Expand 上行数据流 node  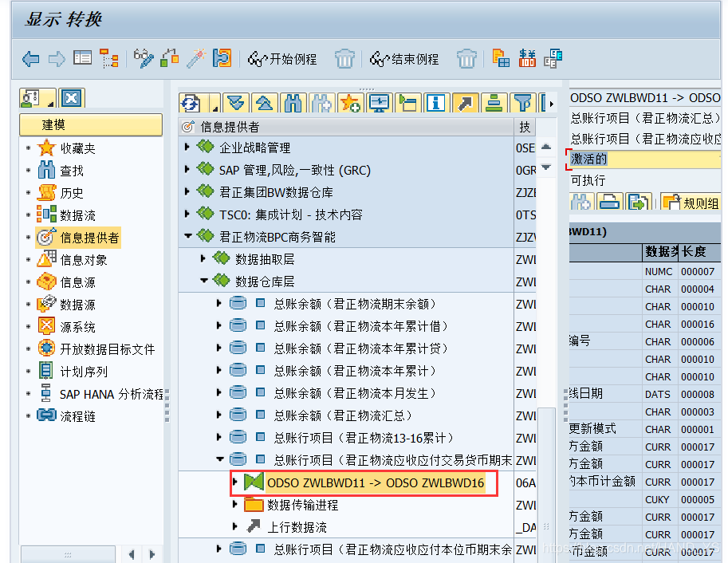235,526
